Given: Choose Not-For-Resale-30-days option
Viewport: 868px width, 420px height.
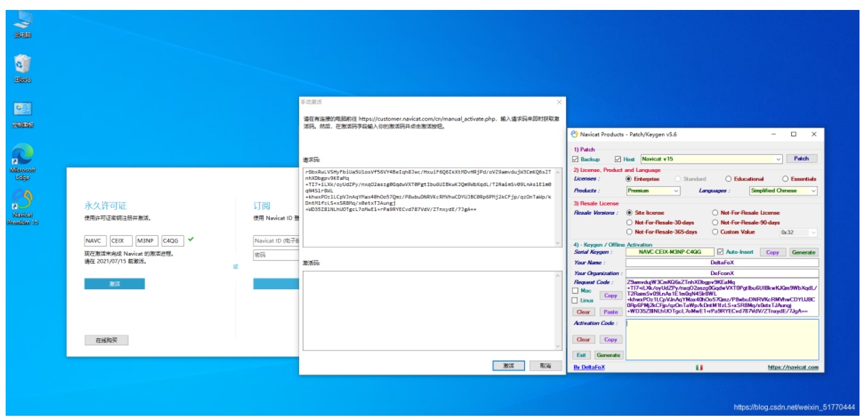Looking at the screenshot, I should [x=629, y=222].
